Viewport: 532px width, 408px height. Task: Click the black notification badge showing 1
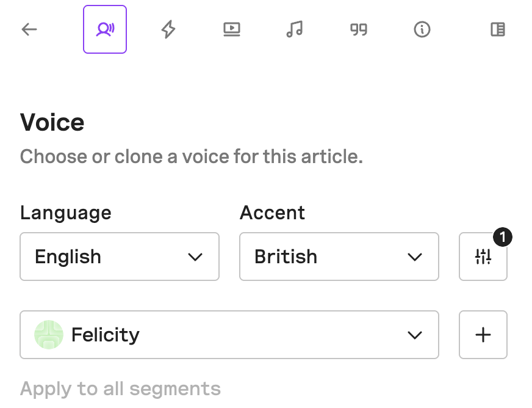coord(503,237)
